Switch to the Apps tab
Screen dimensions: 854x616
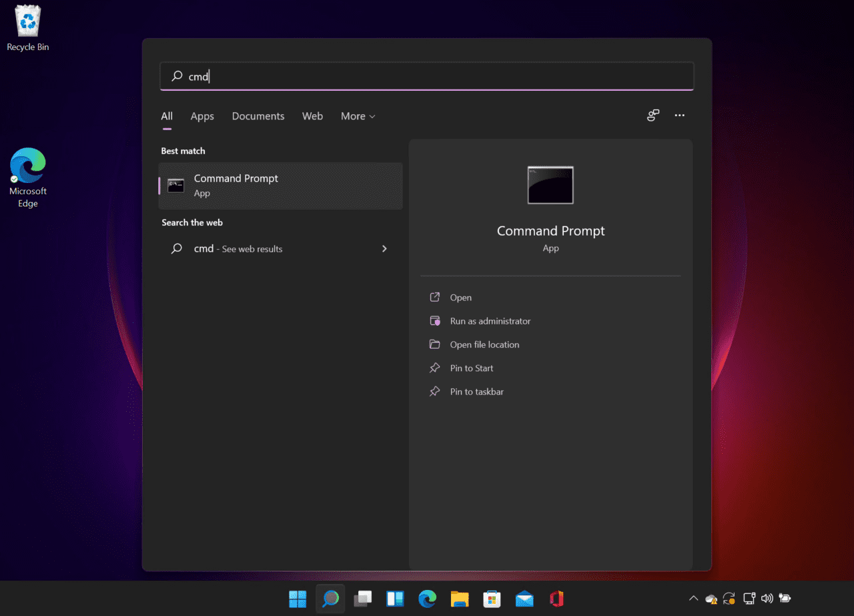(202, 116)
